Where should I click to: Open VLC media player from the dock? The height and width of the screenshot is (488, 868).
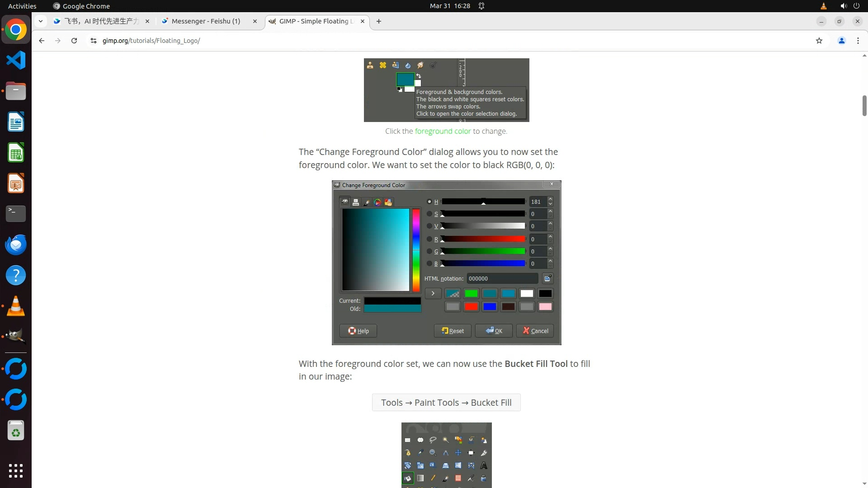(16, 306)
